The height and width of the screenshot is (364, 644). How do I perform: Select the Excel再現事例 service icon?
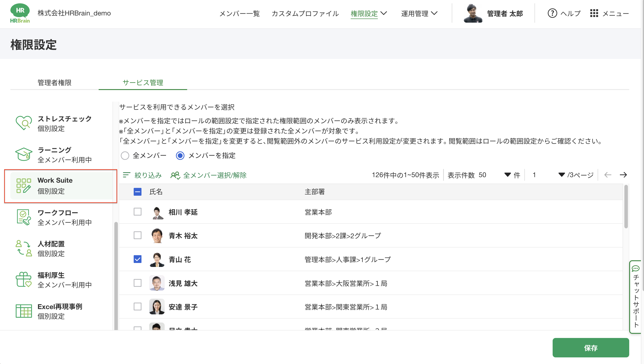(x=24, y=311)
